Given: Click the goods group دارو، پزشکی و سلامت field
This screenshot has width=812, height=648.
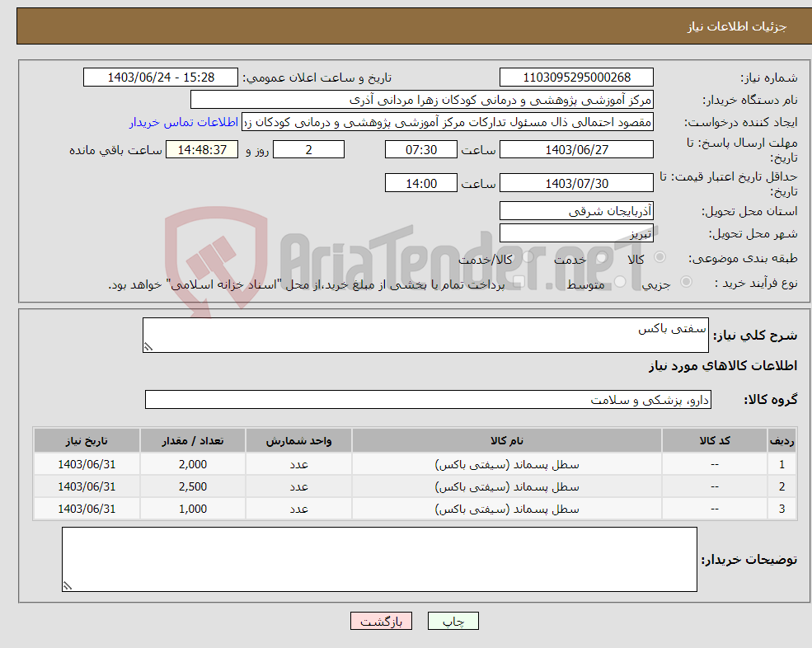Looking at the screenshot, I should point(429,399).
